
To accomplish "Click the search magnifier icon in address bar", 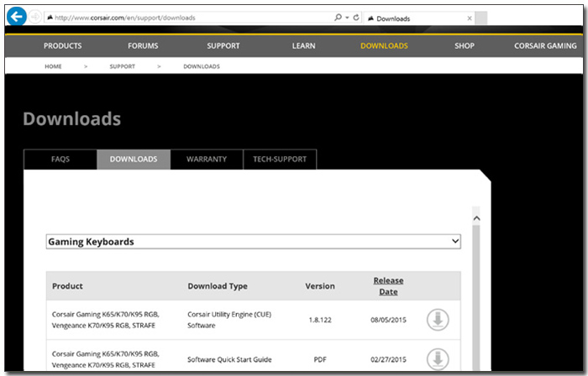I will pos(338,18).
